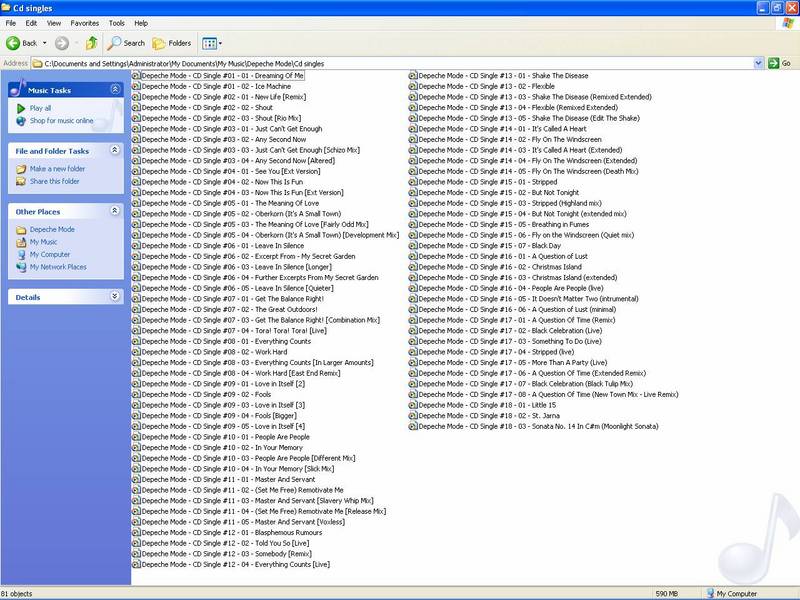Open the Edit menu
This screenshot has width=800, height=600.
tap(31, 23)
